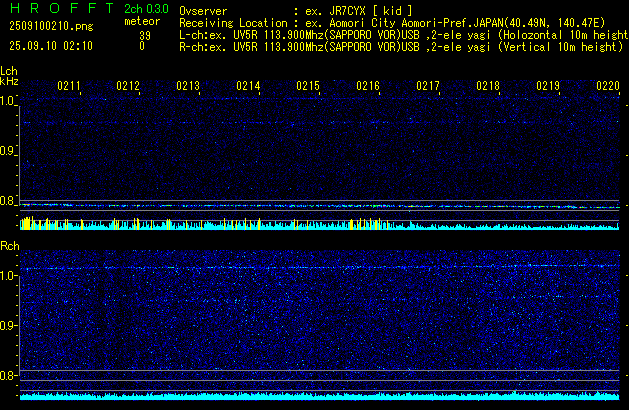The height and width of the screenshot is (410, 629).
Task: Click the timestamp 25.09.10 02:10
Action: point(51,46)
